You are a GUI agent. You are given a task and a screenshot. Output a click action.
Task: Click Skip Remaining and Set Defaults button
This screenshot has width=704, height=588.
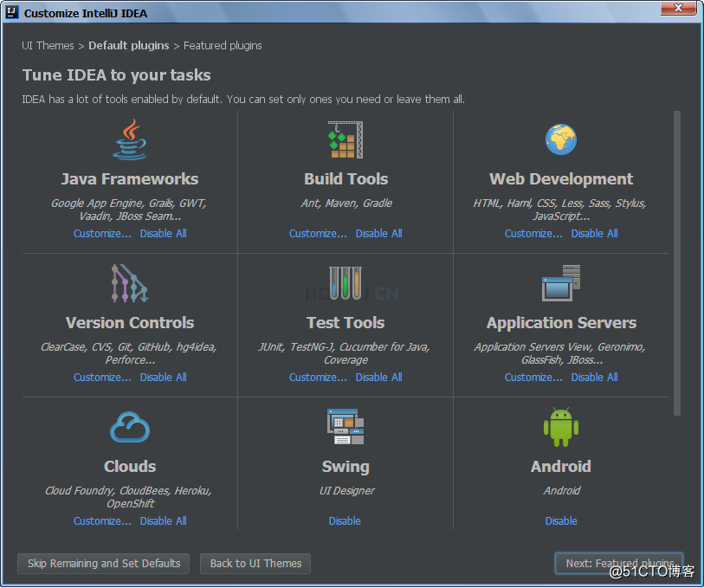pyautogui.click(x=104, y=564)
